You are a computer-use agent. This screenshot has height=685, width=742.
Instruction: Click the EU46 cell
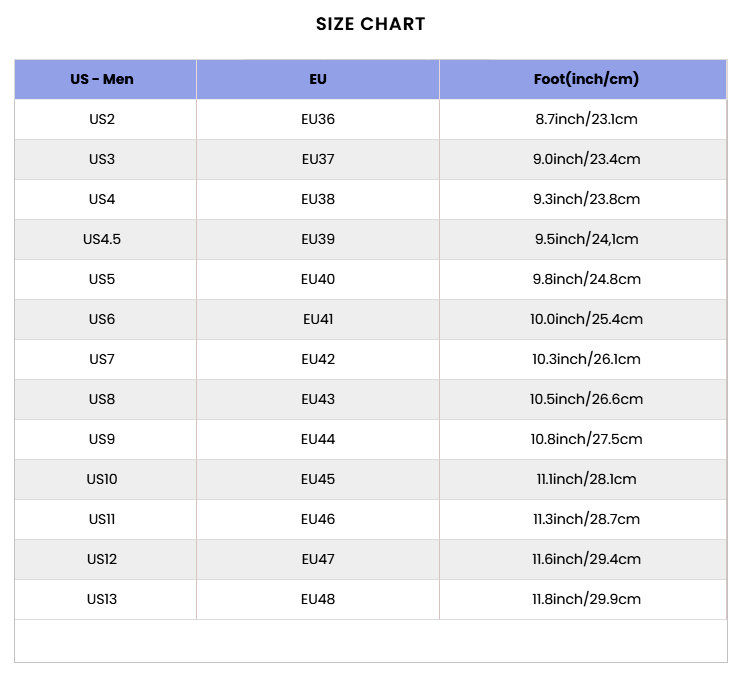(x=318, y=519)
